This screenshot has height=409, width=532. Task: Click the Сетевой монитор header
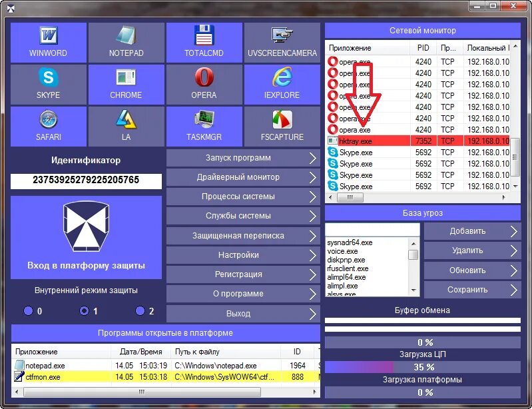(x=423, y=31)
